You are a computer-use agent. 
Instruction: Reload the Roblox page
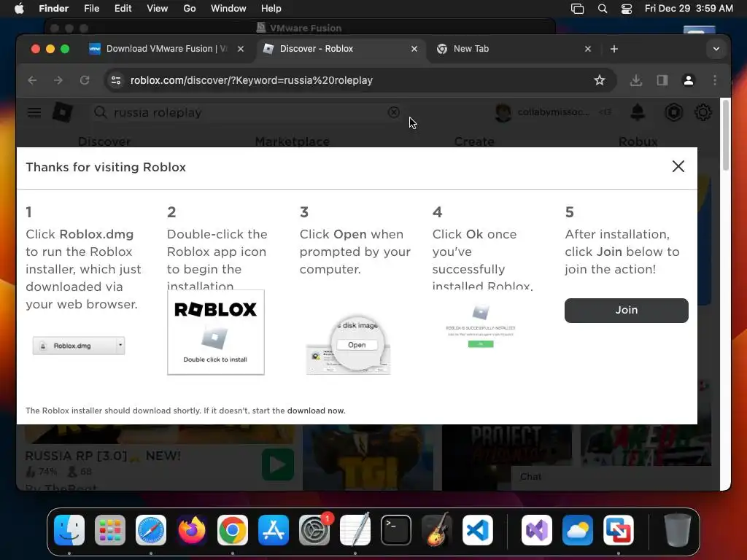85,80
